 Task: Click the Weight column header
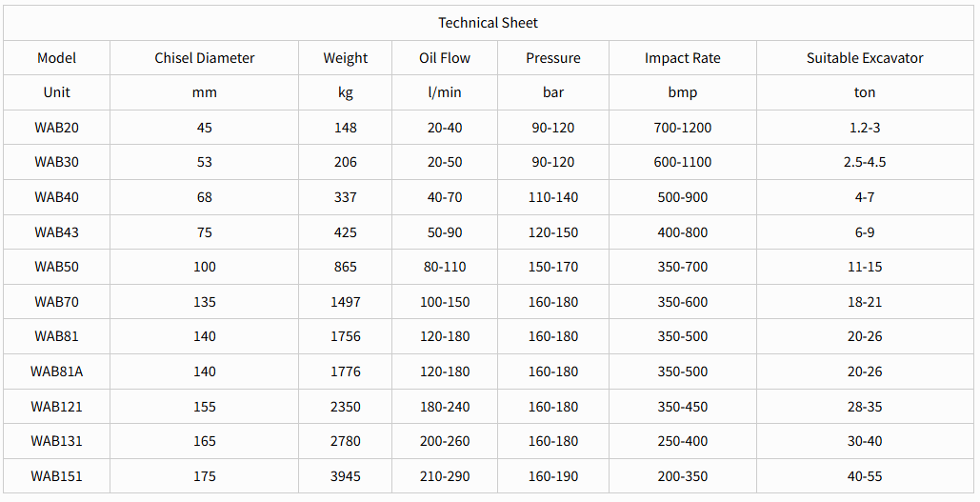345,58
